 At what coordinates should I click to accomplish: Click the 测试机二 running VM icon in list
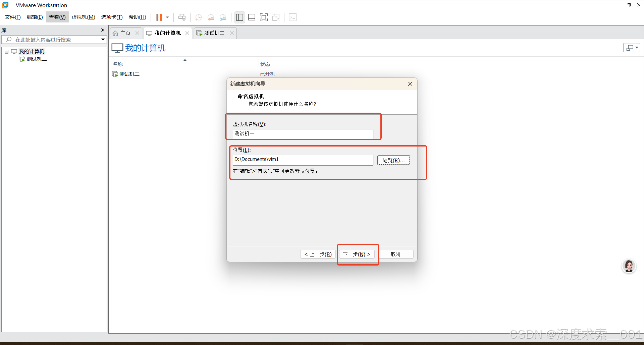pyautogui.click(x=115, y=74)
